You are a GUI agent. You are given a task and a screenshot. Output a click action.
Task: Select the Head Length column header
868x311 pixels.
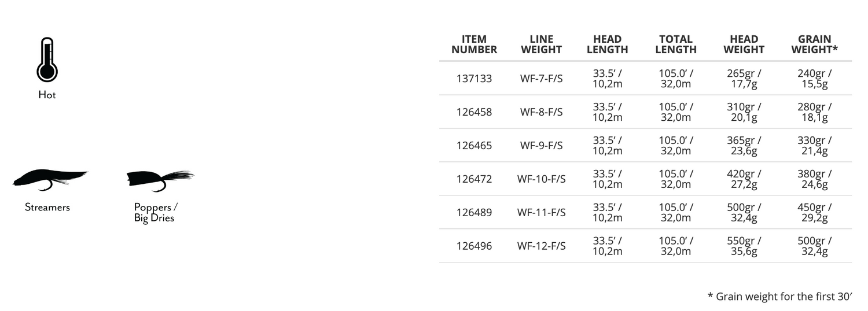click(x=607, y=45)
